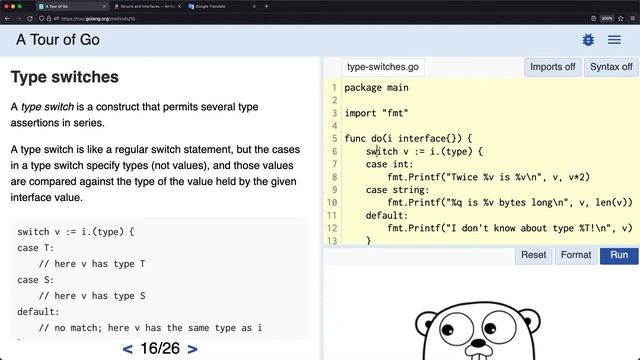Image resolution: width=640 pixels, height=360 pixels.
Task: Click the A Tour of Go header title
Action: click(x=58, y=40)
